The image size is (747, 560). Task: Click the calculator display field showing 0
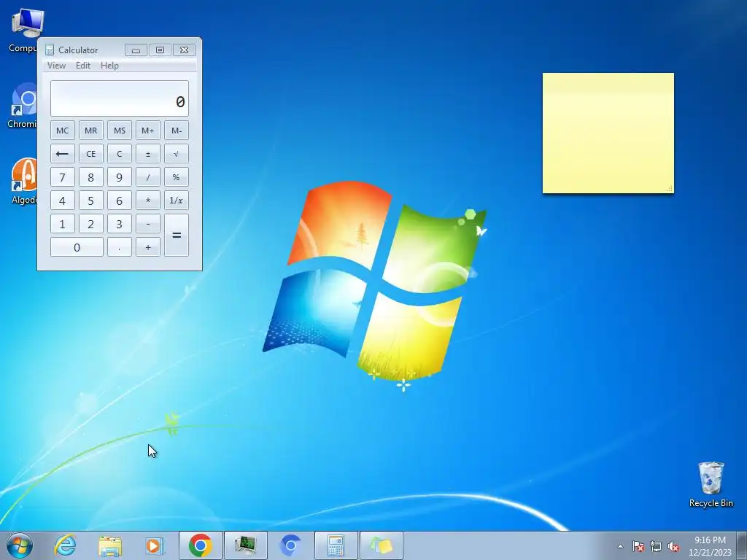point(120,98)
